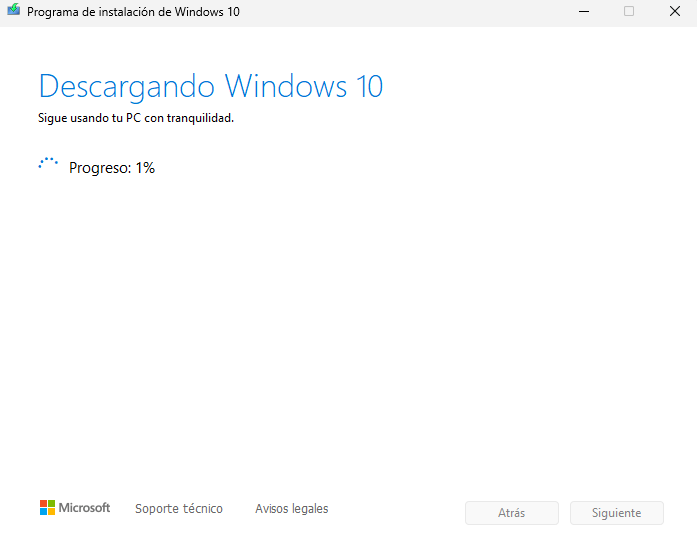Click the disabled maximize window button
697x545 pixels.
[x=629, y=12]
